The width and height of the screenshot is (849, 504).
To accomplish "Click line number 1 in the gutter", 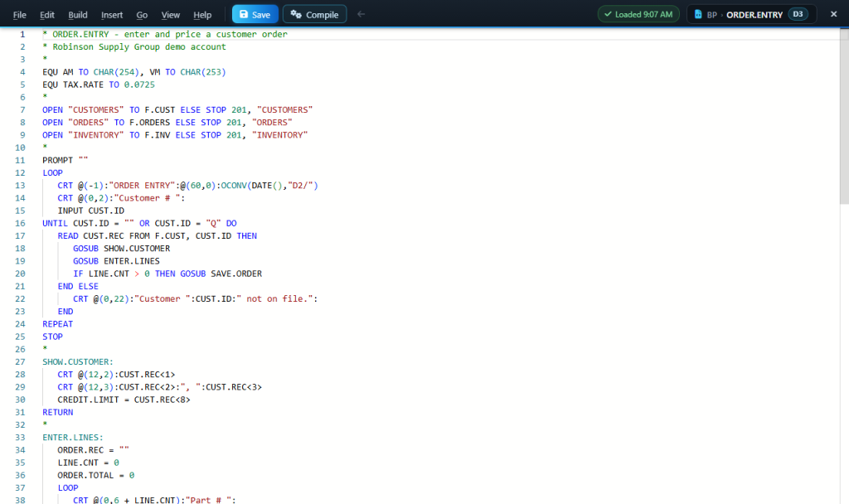I will point(22,34).
